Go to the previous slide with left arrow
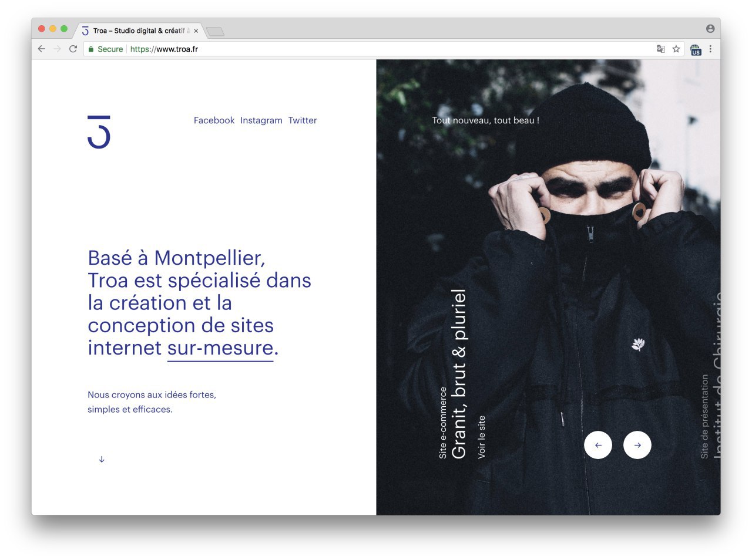The width and height of the screenshot is (752, 560). pos(598,445)
